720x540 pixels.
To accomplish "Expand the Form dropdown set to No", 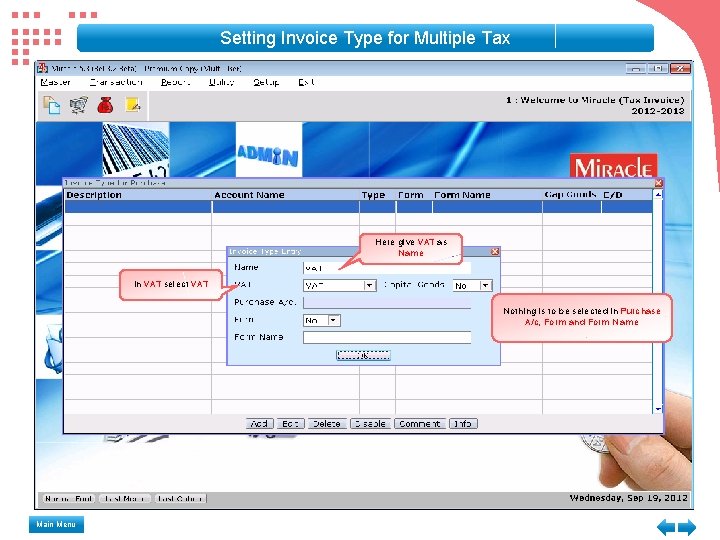I will 334,320.
